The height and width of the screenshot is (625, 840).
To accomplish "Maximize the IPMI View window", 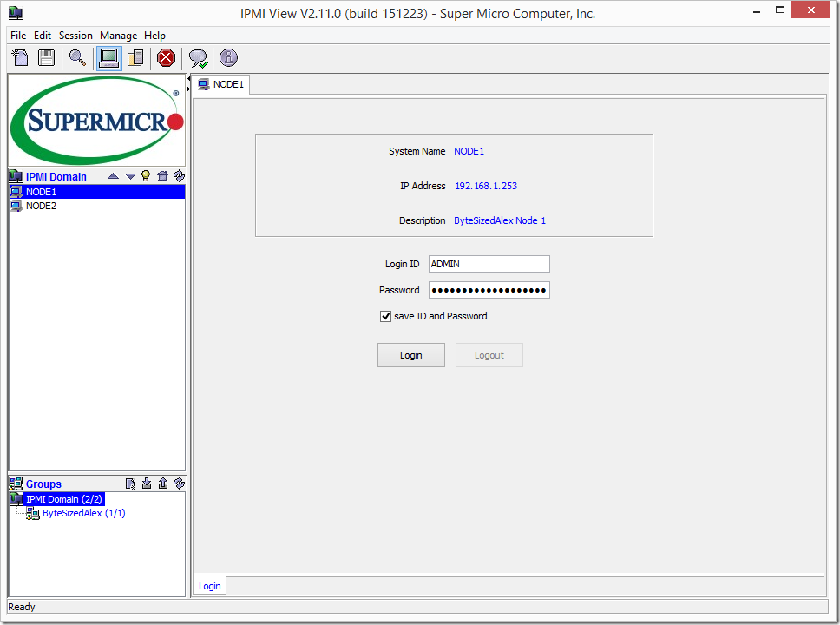I will [x=780, y=10].
